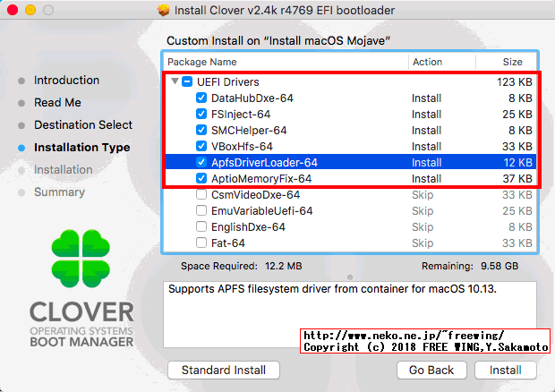
Task: Enable the CsmVideoDxe-64 checkbox
Action: tap(201, 194)
